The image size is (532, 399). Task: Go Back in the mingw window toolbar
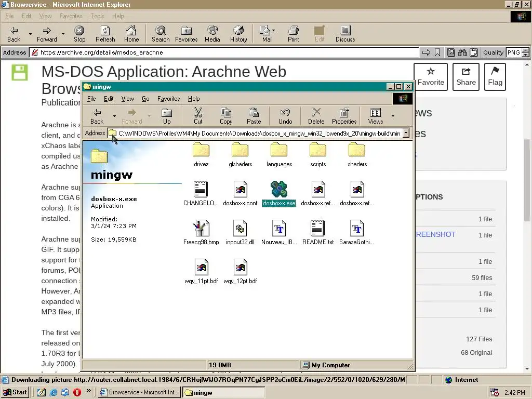pyautogui.click(x=97, y=116)
